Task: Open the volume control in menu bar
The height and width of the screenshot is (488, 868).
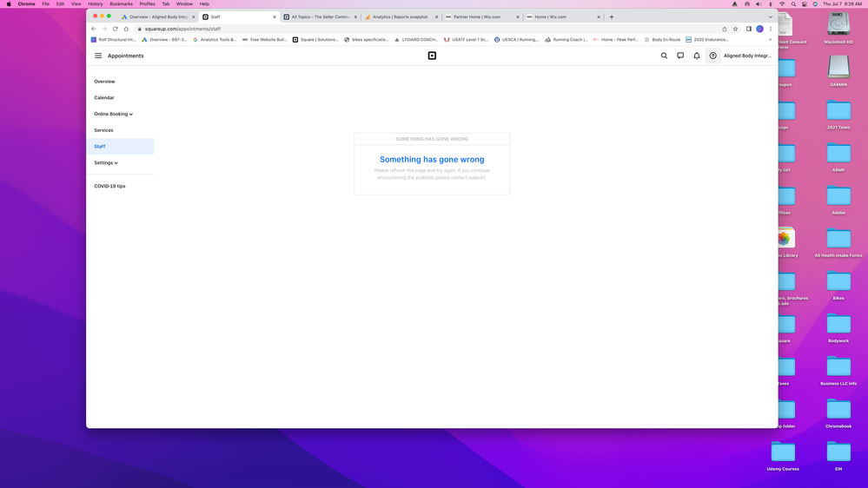Action: 759,3
